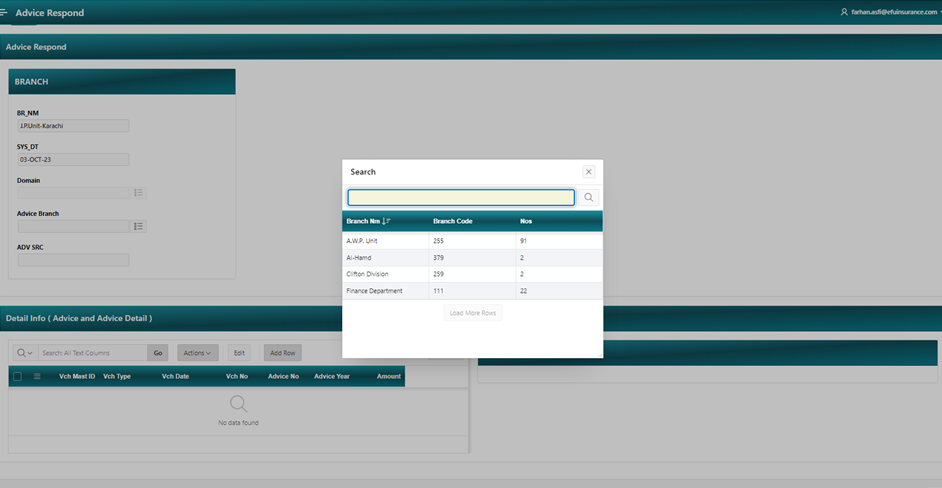Click the user account icon
This screenshot has height=488, width=942.
(845, 12)
